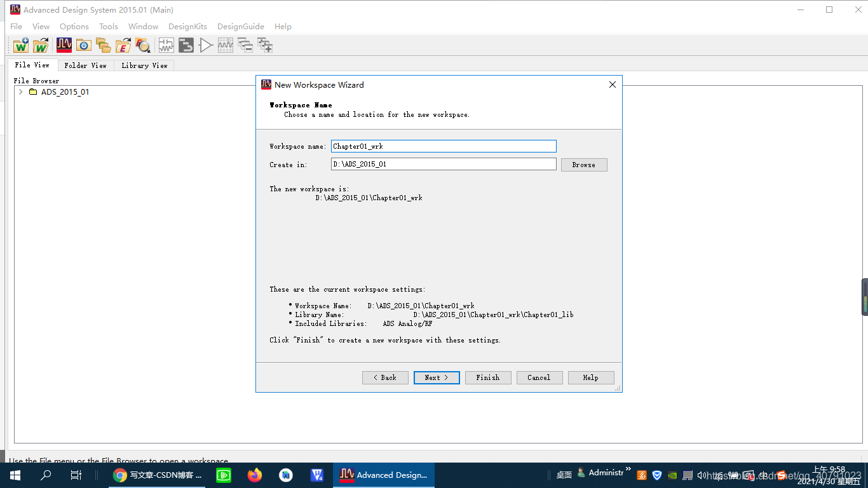Click the Administr user taskbar item

tap(601, 473)
